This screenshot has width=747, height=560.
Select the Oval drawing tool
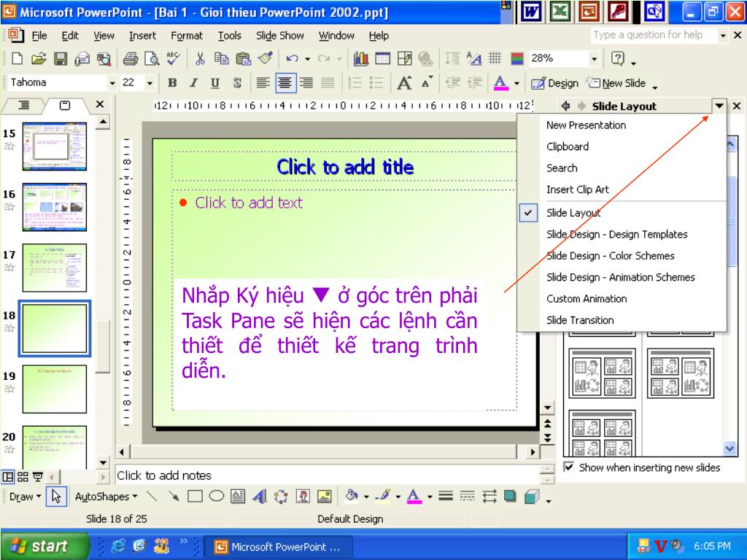click(216, 497)
